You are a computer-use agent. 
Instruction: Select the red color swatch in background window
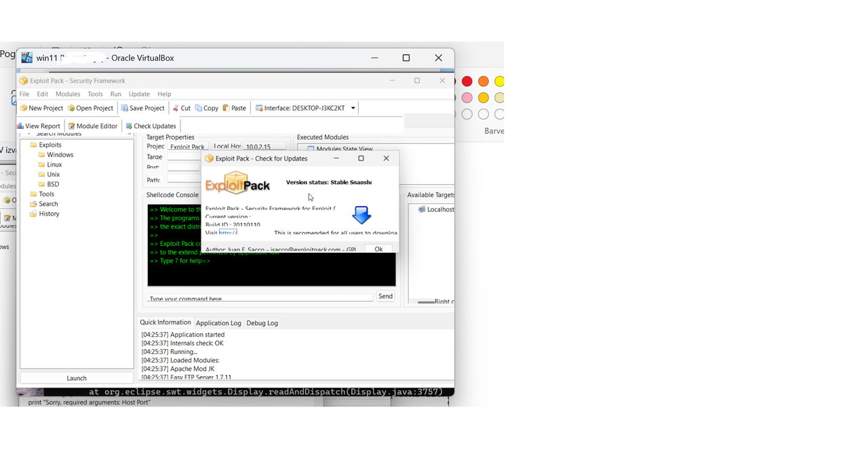[x=467, y=81]
